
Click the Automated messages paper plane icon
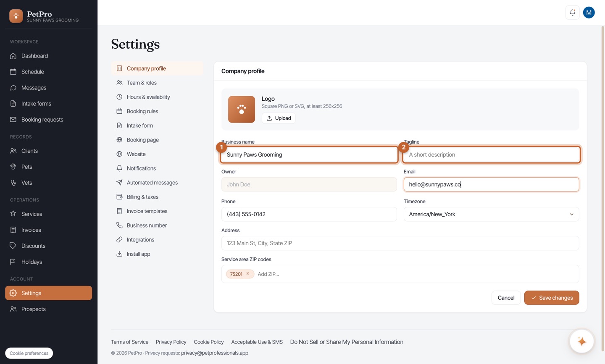pos(119,183)
